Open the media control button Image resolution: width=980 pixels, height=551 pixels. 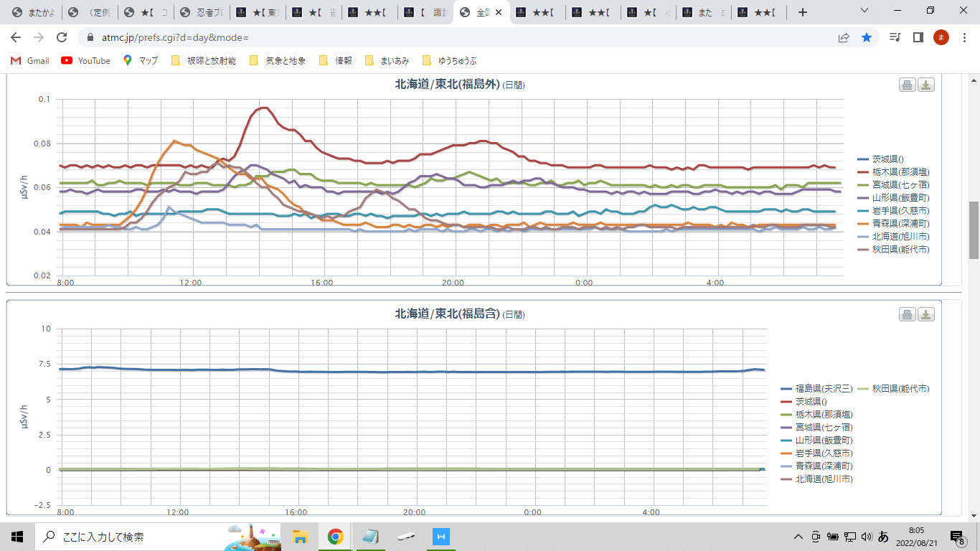(895, 37)
